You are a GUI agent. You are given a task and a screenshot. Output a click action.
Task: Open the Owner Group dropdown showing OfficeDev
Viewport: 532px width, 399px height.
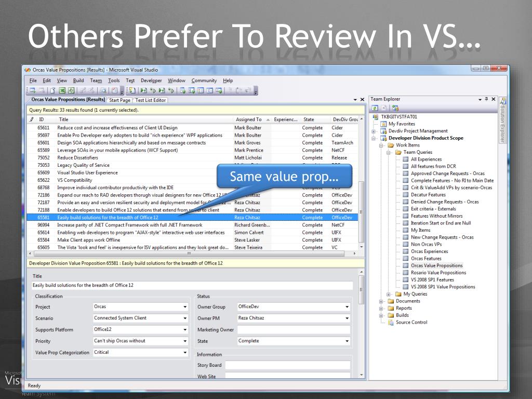(x=347, y=307)
